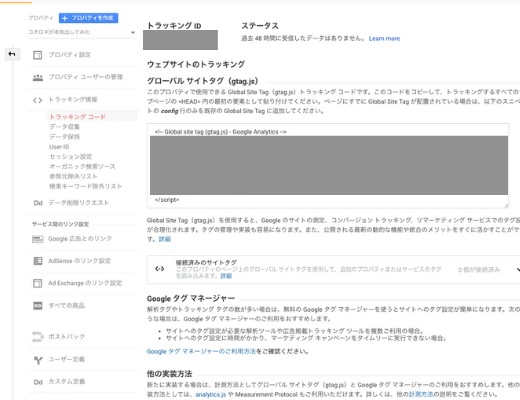520x400 pixels.
Task: Click the ウェブサイトのトラッキング heading
Action: coord(196,64)
